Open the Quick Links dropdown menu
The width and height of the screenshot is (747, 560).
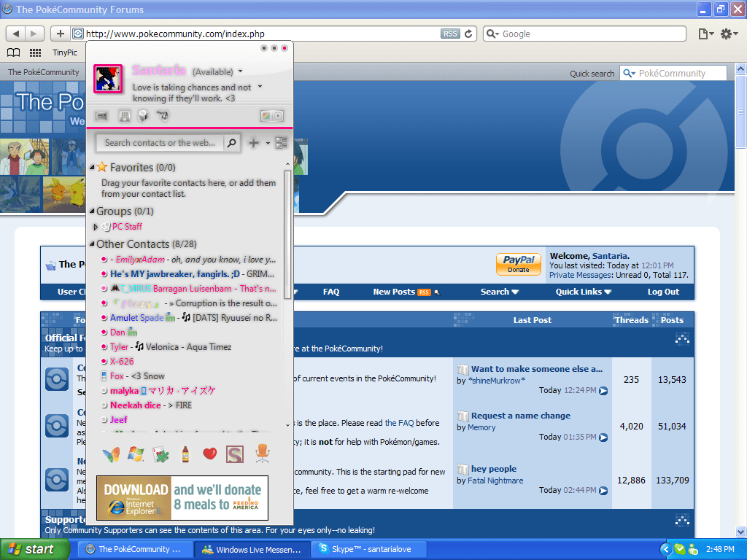coord(583,292)
